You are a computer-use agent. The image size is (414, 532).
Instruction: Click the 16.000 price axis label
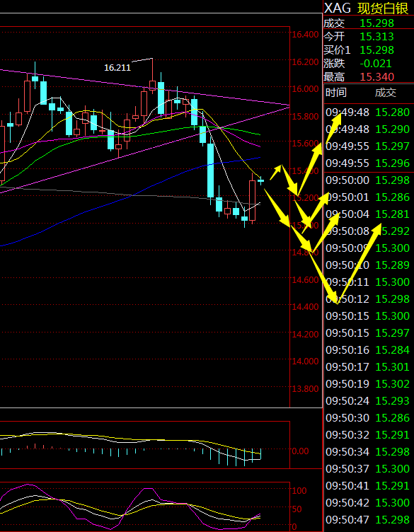coord(305,89)
